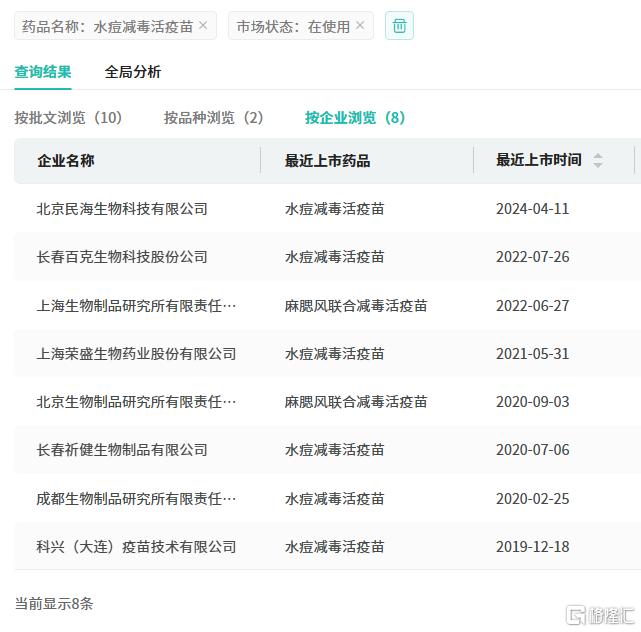Select date 2020-02-25
The width and height of the screenshot is (641, 632).
(x=533, y=499)
